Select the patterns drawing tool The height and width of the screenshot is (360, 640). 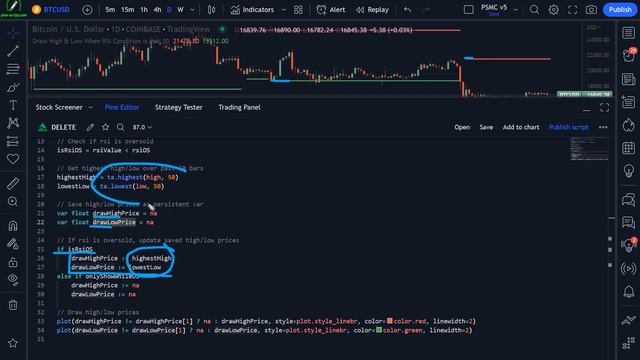click(13, 123)
